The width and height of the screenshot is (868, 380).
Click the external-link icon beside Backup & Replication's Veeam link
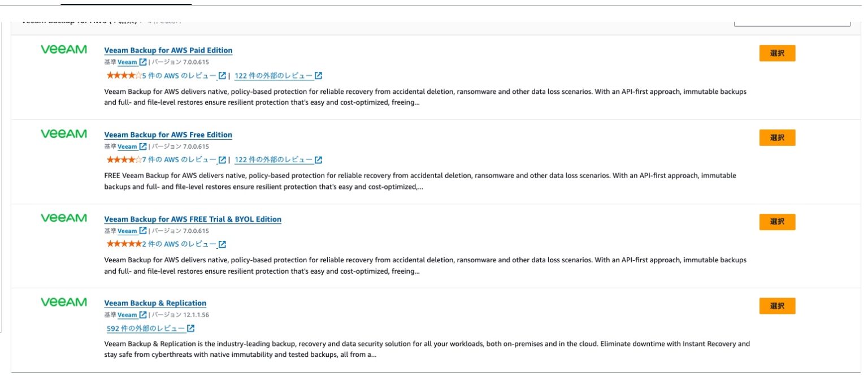[x=142, y=314]
